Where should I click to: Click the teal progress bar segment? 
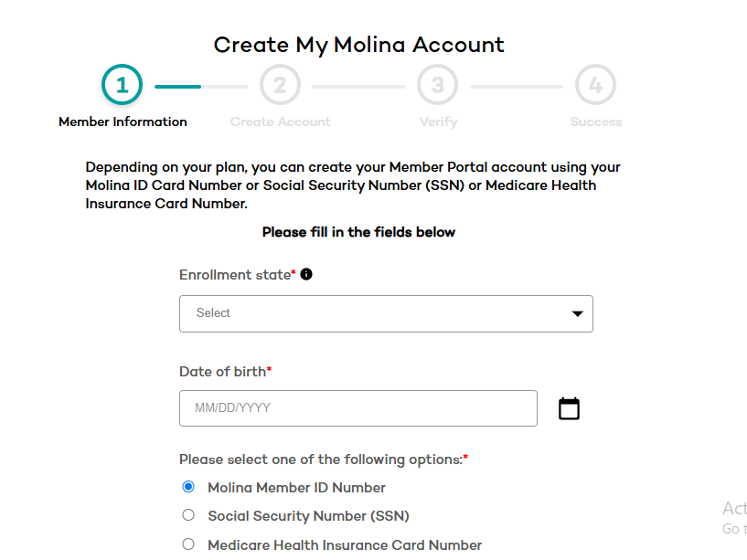pyautogui.click(x=176, y=87)
